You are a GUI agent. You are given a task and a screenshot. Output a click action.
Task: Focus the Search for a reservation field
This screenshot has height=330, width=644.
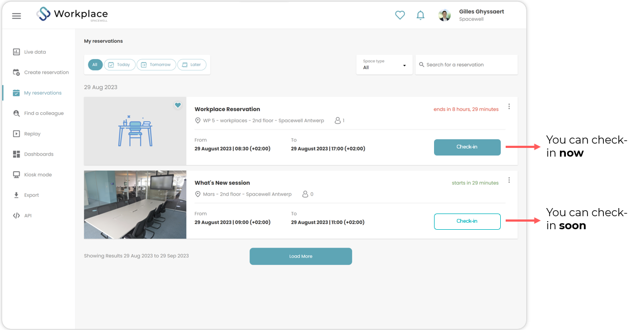[x=466, y=65]
